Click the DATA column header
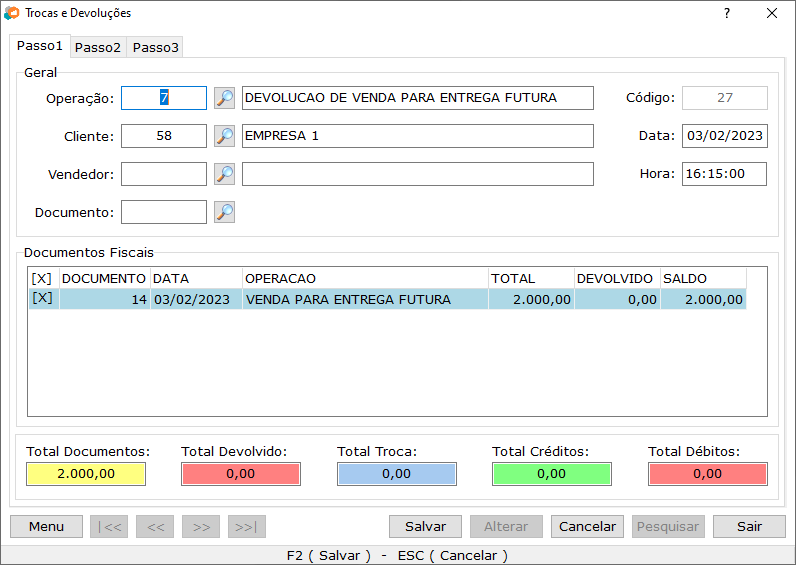This screenshot has width=796, height=565. click(196, 278)
